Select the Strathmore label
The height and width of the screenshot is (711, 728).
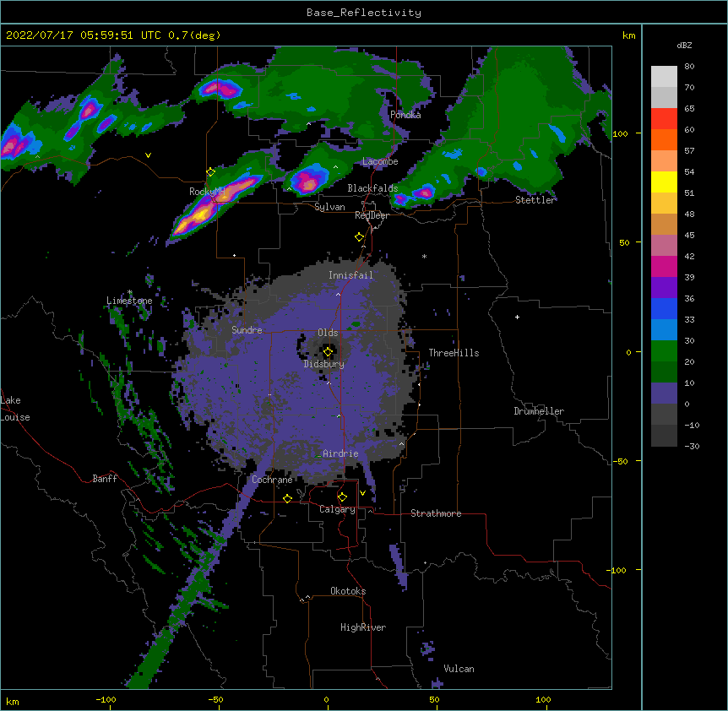pyautogui.click(x=436, y=513)
